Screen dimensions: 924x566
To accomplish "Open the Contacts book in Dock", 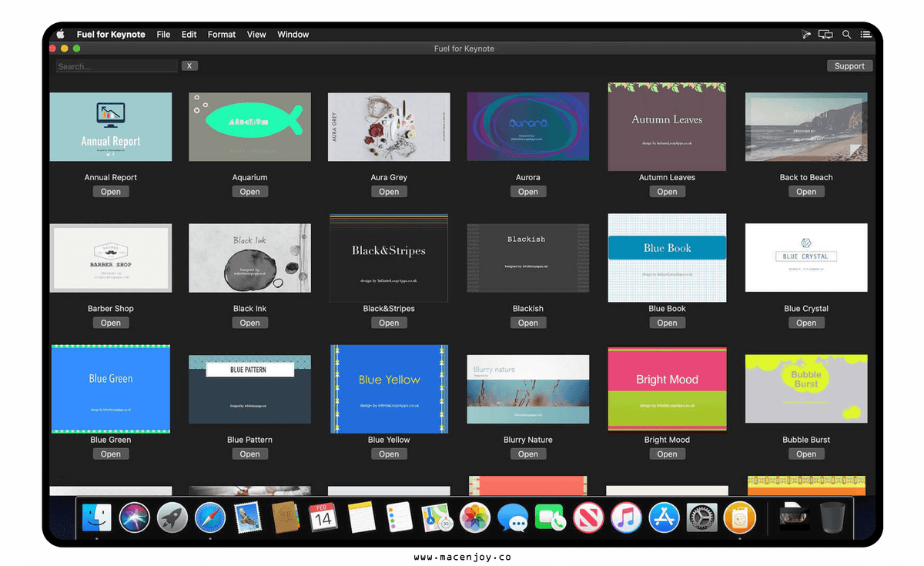I will [x=285, y=517].
